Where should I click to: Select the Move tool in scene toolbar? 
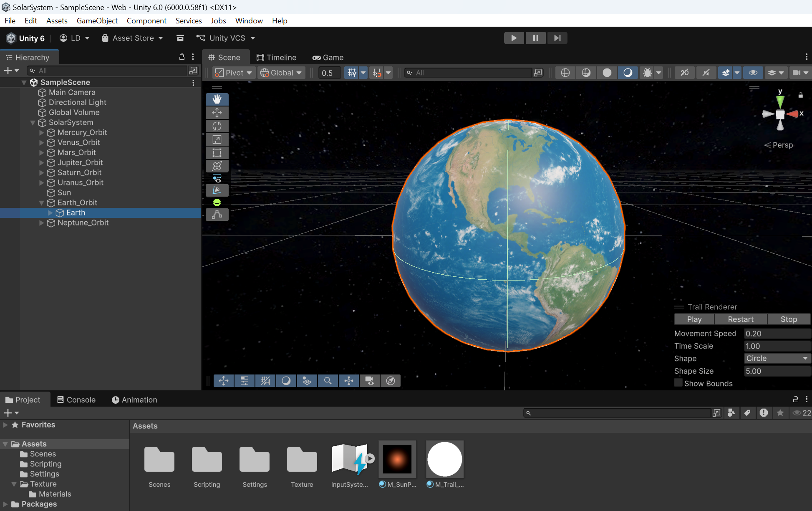pyautogui.click(x=217, y=113)
